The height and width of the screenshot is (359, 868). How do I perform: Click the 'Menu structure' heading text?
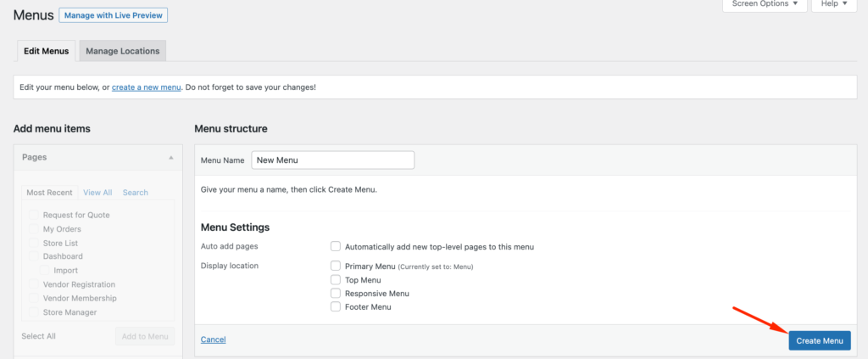coord(231,128)
